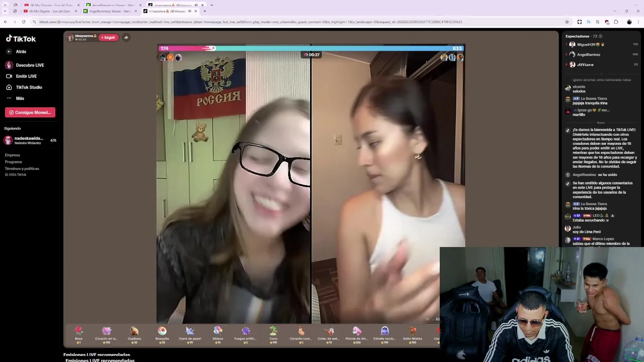Click the address bar URL

click(251, 22)
